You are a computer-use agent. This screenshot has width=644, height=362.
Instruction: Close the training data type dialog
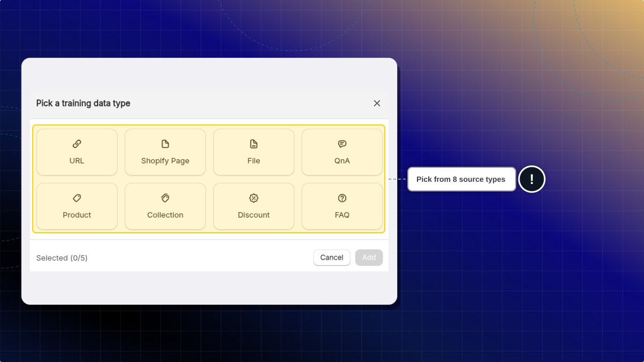(377, 103)
